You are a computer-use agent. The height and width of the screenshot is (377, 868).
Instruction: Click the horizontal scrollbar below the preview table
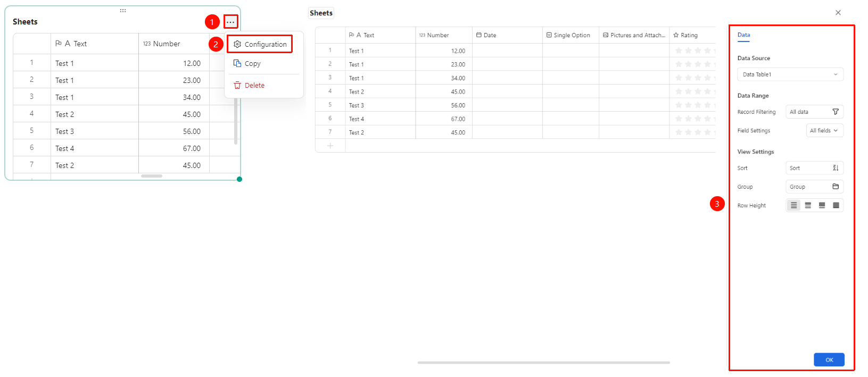pos(543,363)
